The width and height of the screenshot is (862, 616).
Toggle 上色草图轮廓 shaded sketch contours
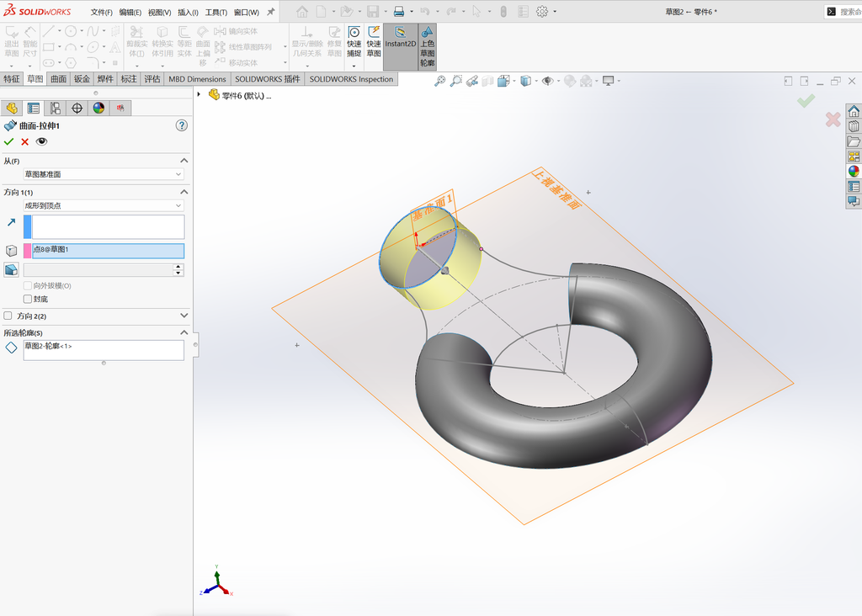pyautogui.click(x=427, y=47)
